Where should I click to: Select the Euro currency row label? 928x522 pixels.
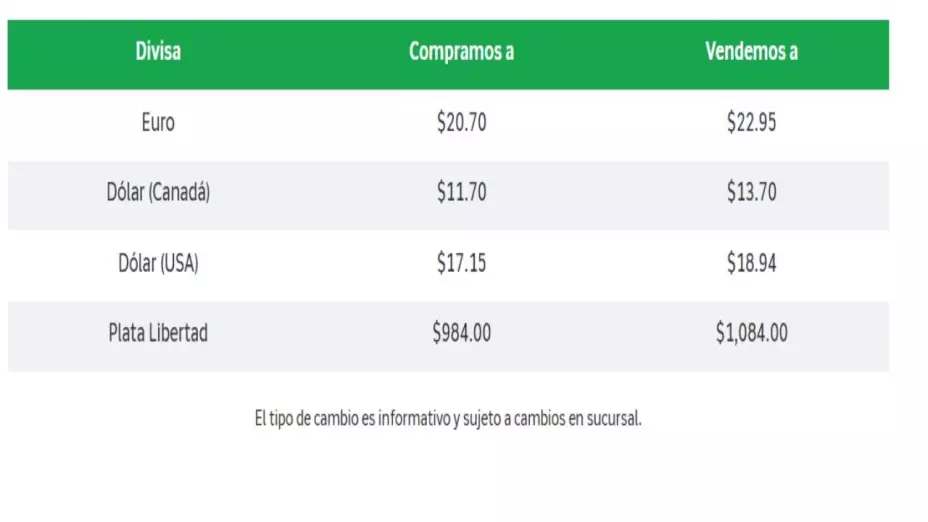(x=158, y=123)
